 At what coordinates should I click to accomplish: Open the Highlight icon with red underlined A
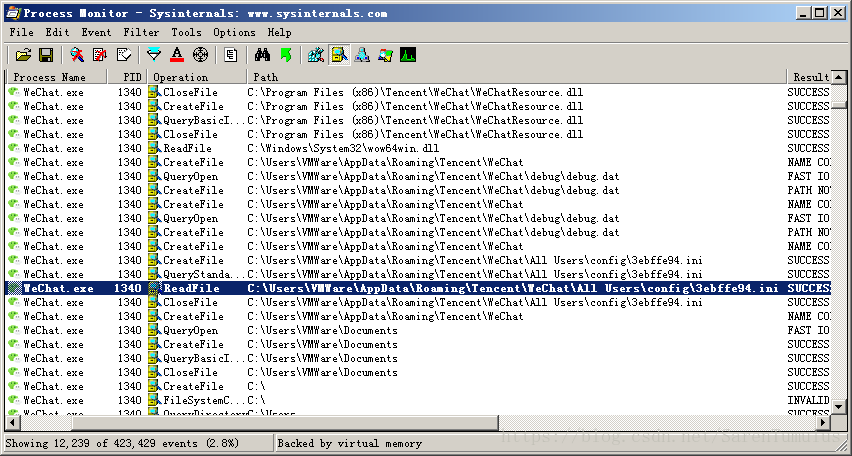[x=177, y=55]
